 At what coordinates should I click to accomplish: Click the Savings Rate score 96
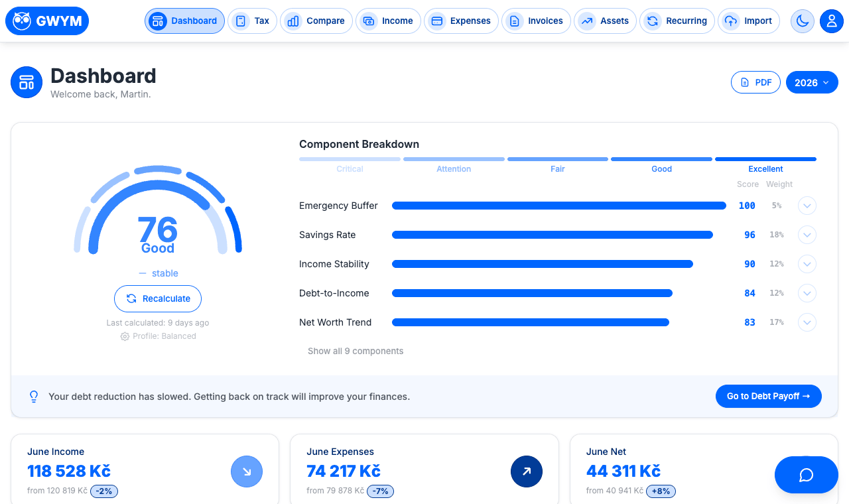(x=750, y=235)
